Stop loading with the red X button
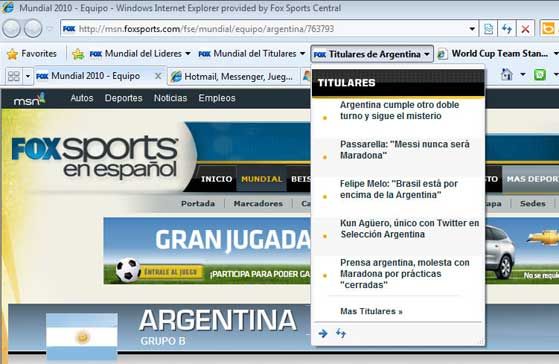Image resolution: width=559 pixels, height=364 pixels. click(525, 29)
